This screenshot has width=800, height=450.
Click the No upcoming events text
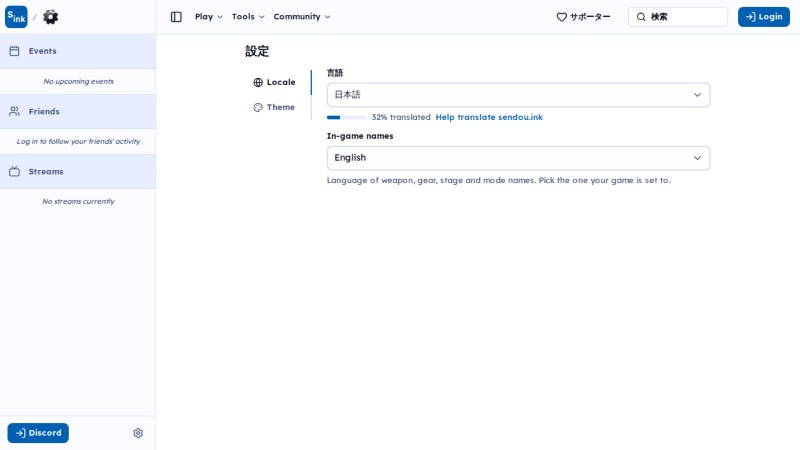click(x=79, y=82)
